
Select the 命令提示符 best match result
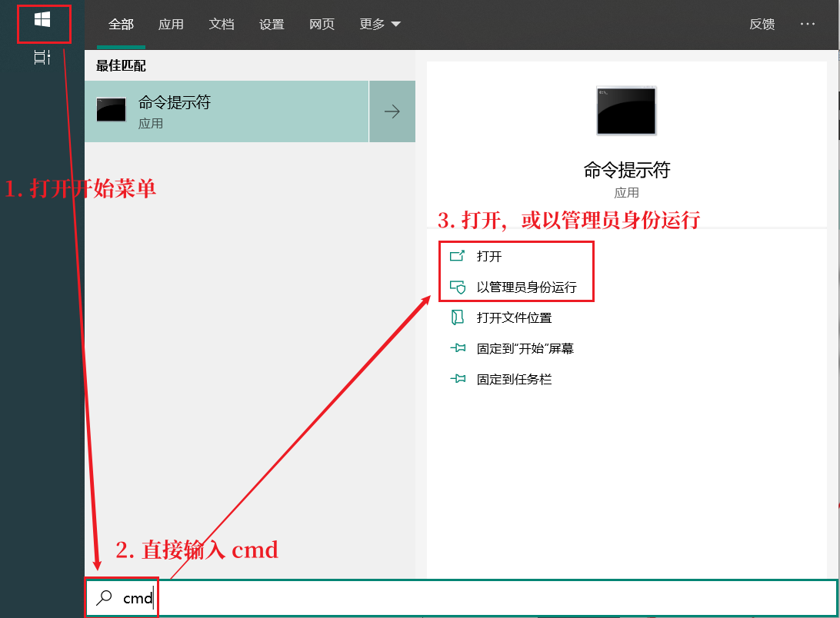227,111
